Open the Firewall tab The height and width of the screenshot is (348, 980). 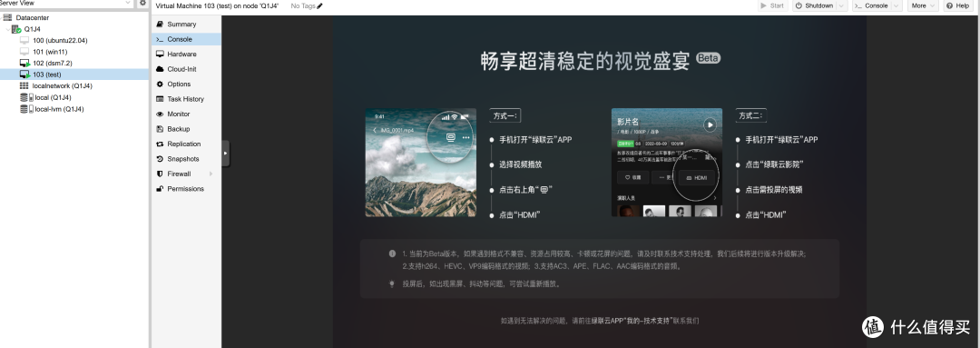(x=186, y=174)
